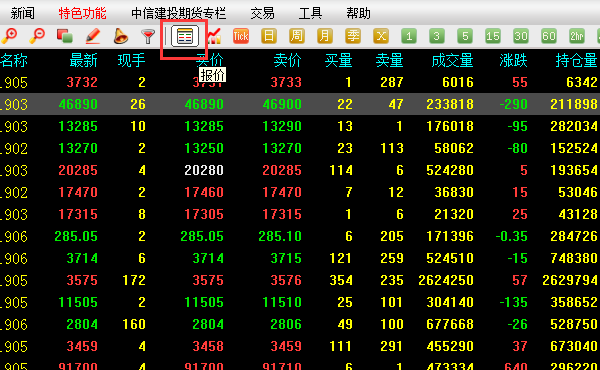600x370 pixels.
Task: Open the Tick chart button
Action: [x=241, y=36]
